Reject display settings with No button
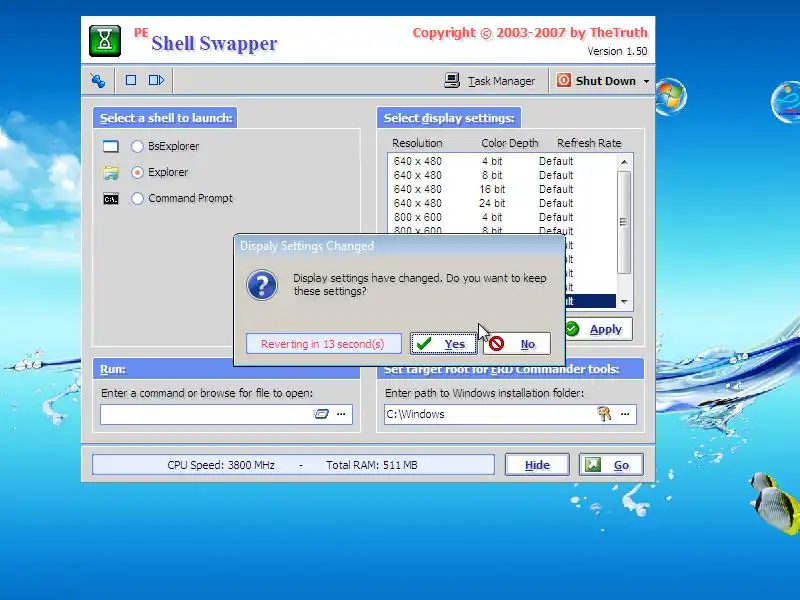Viewport: 800px width, 600px height. tap(517, 344)
